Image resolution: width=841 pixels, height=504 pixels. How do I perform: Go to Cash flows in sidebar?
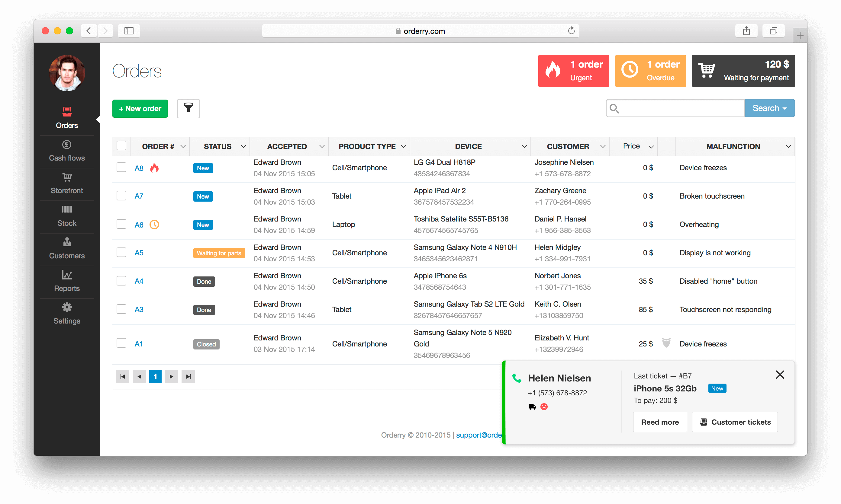[67, 151]
